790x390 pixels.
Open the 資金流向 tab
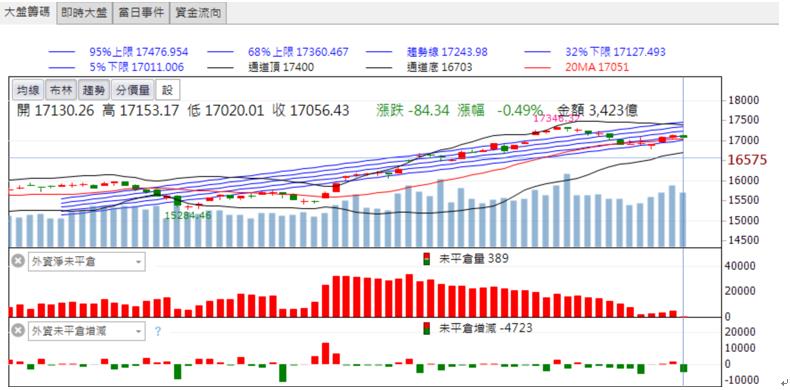pyautogui.click(x=198, y=14)
